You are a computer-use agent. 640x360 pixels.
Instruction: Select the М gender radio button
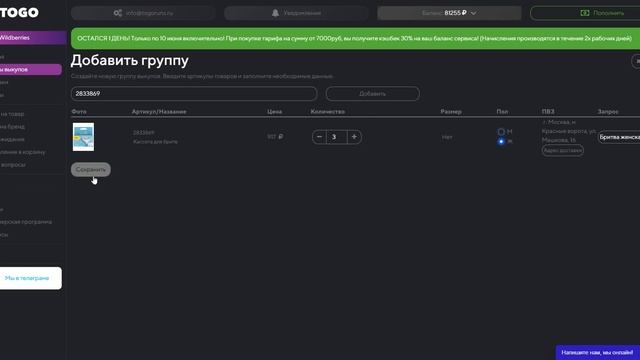point(501,131)
